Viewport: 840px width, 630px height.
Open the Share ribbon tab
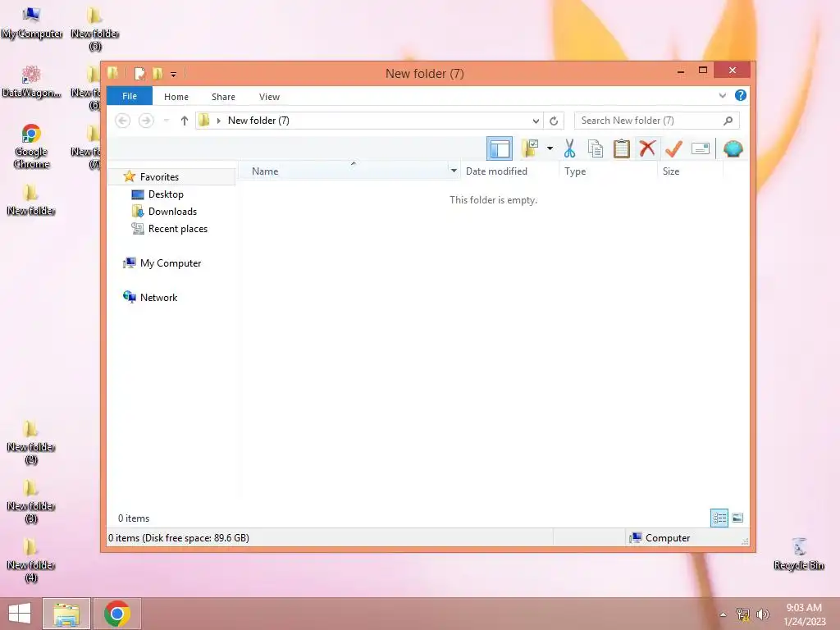(x=223, y=97)
